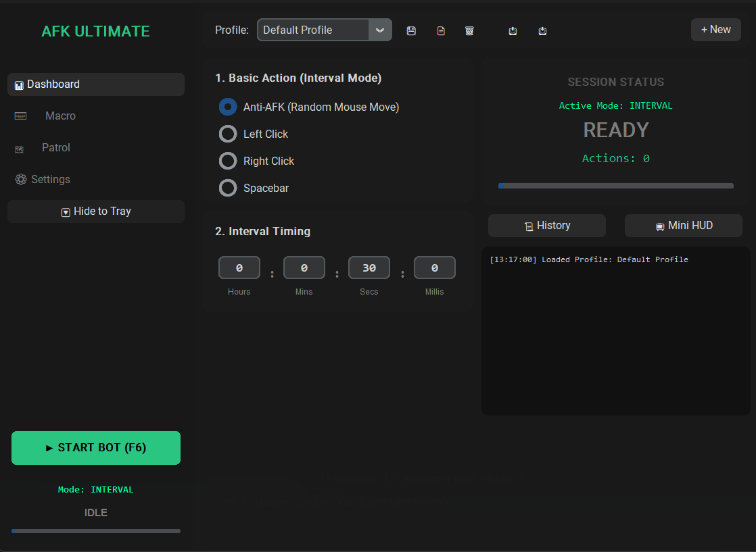Click the save profile floppy disk icon

(x=411, y=31)
